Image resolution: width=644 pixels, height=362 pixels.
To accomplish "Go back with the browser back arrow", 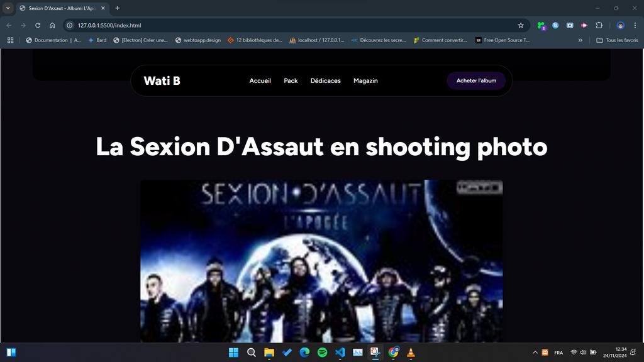I will (x=9, y=25).
